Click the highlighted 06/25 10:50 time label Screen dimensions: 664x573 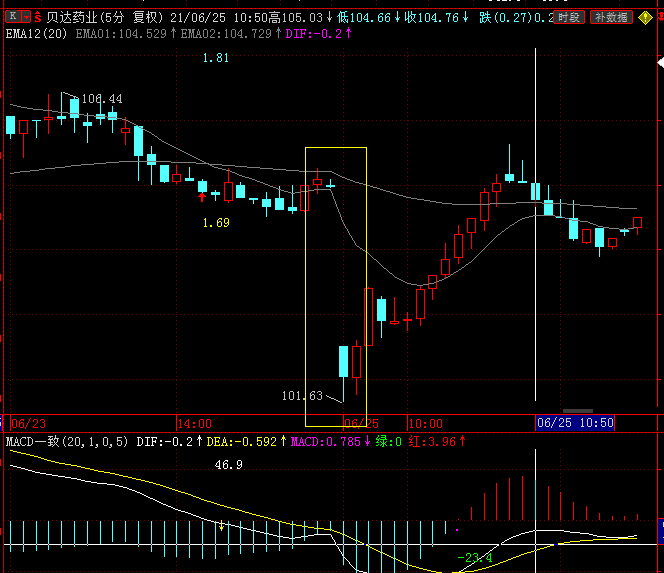click(575, 423)
